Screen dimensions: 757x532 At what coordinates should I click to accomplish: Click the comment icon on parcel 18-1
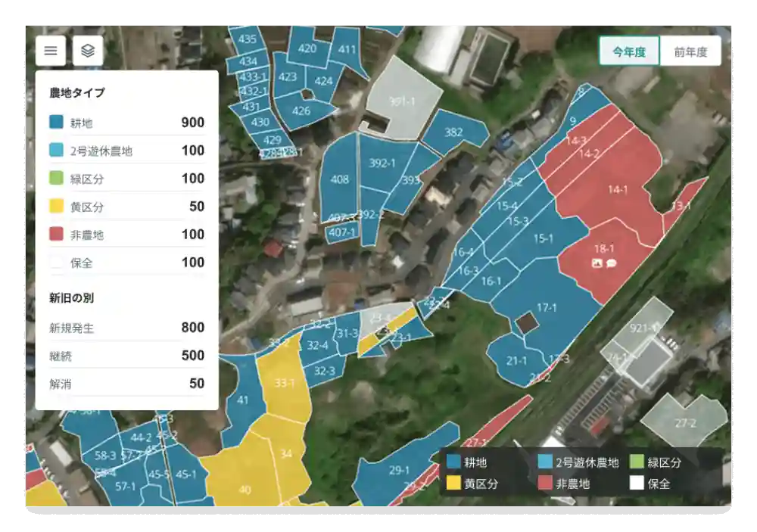pyautogui.click(x=611, y=263)
